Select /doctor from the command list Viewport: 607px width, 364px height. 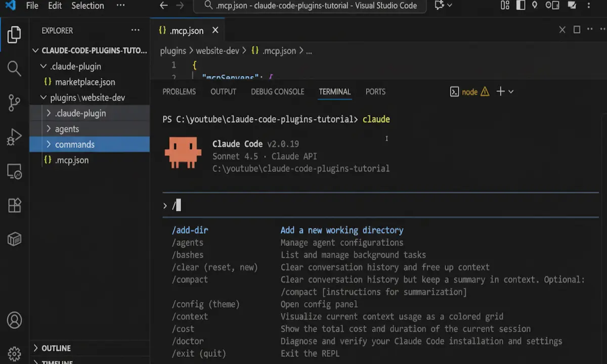(188, 341)
